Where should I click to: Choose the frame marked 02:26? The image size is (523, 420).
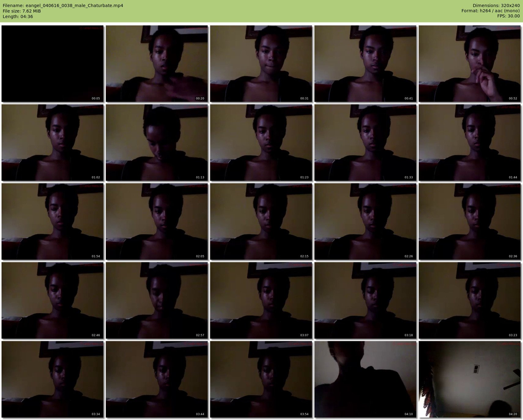[365, 221]
